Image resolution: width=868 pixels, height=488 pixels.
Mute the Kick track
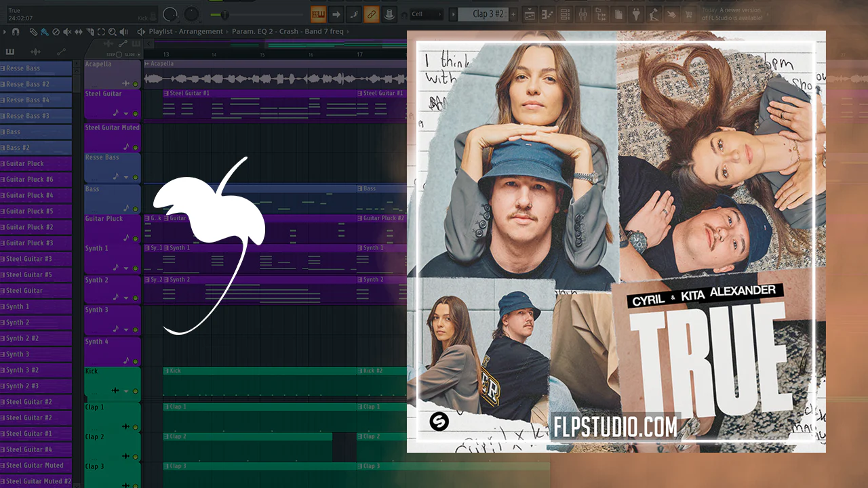[136, 391]
